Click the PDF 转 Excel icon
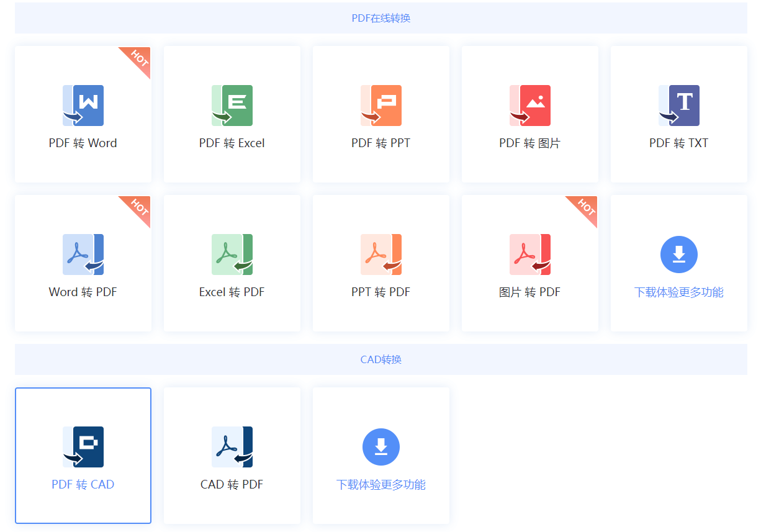The height and width of the screenshot is (532, 779). (x=232, y=106)
